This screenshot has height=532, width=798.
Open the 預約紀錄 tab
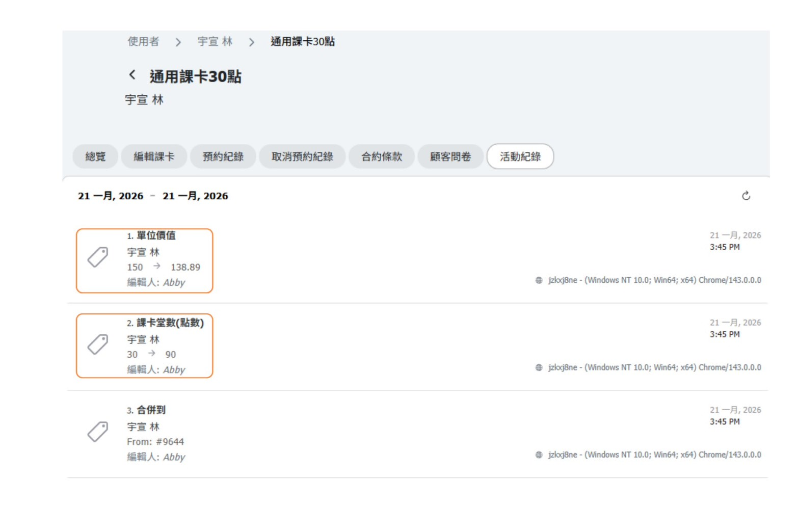point(223,156)
